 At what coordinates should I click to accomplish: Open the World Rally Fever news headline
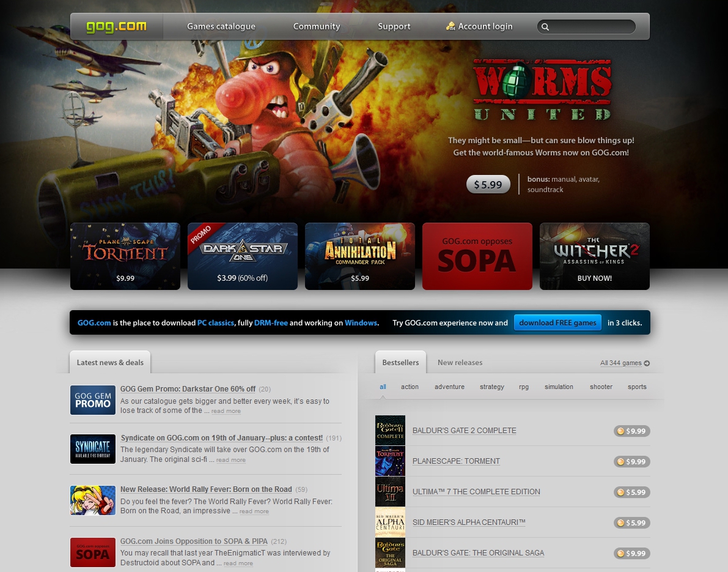[206, 489]
